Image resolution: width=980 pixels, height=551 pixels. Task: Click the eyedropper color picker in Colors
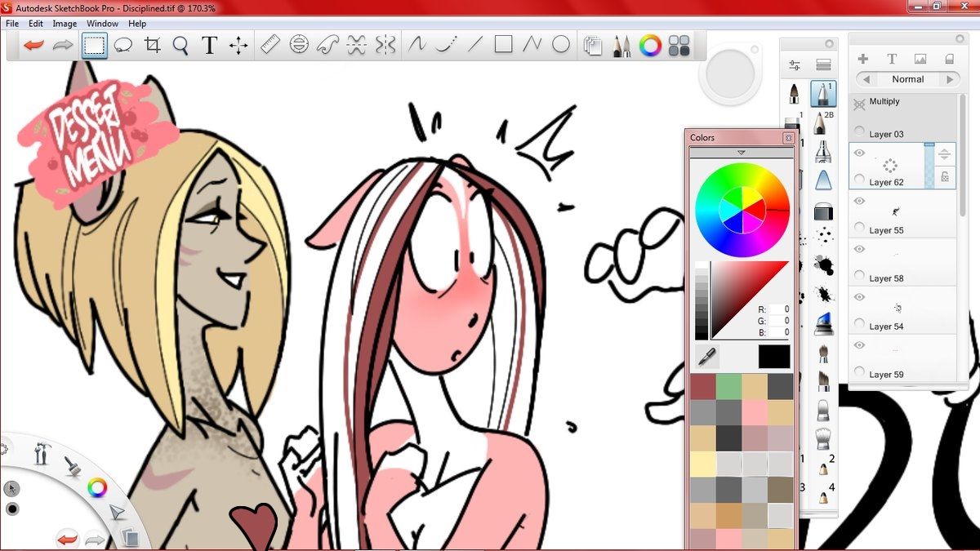706,356
